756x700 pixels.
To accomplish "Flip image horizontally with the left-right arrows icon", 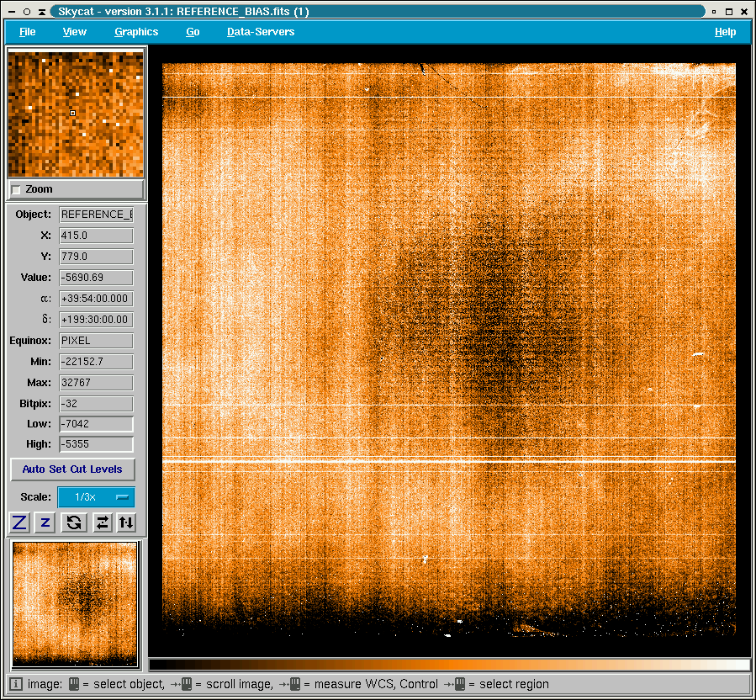I will 102,522.
